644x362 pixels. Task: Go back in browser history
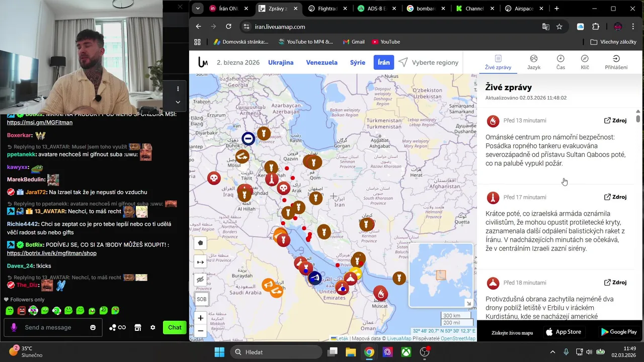point(198,27)
